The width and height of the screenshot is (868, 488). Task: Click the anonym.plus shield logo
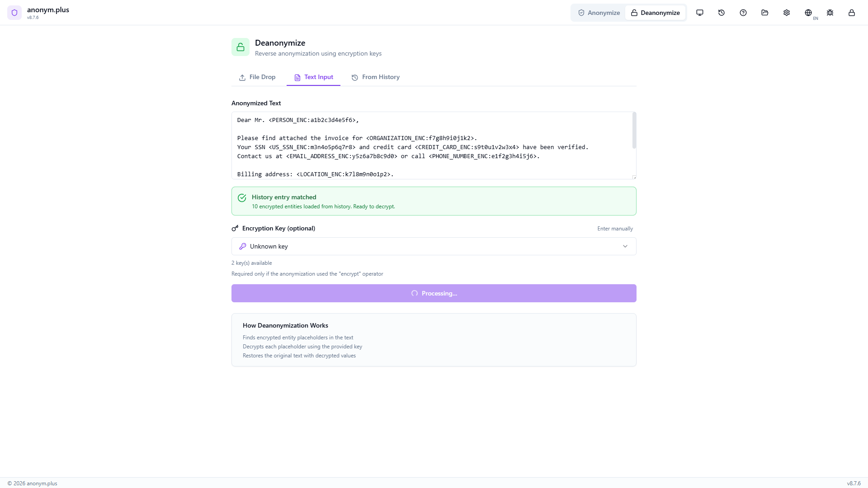14,13
